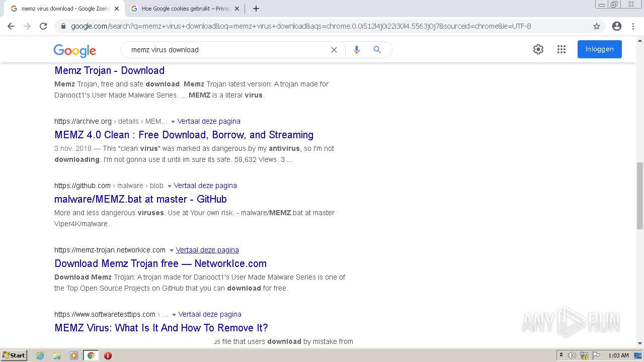Image resolution: width=644 pixels, height=362 pixels.
Task: Select the 'memz virus download' tab
Action: [64, 9]
